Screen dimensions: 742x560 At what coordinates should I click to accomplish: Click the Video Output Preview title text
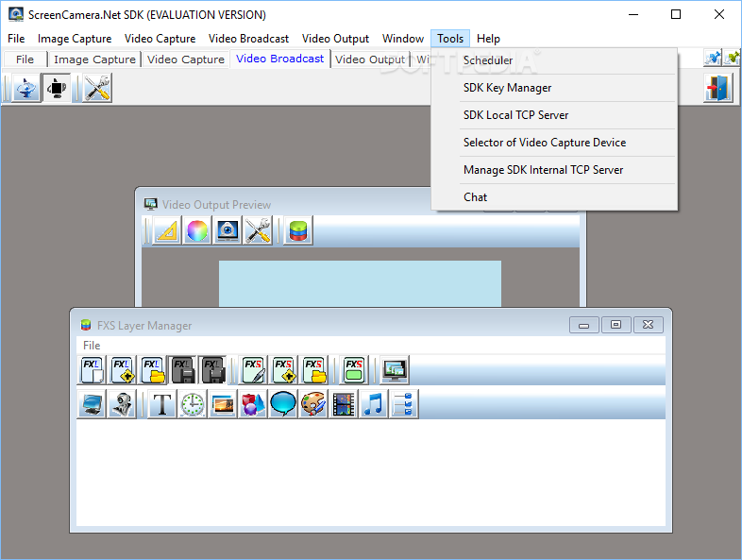coord(217,205)
